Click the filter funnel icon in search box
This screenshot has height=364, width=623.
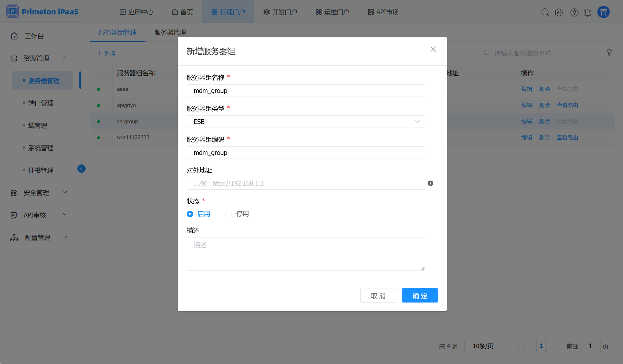coord(609,53)
